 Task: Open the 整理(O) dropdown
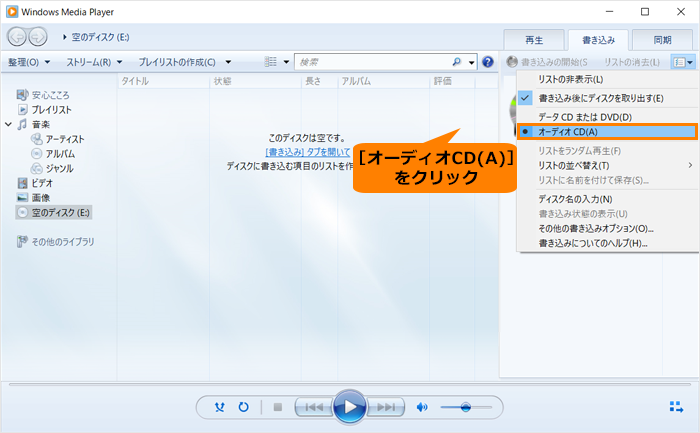pos(29,62)
